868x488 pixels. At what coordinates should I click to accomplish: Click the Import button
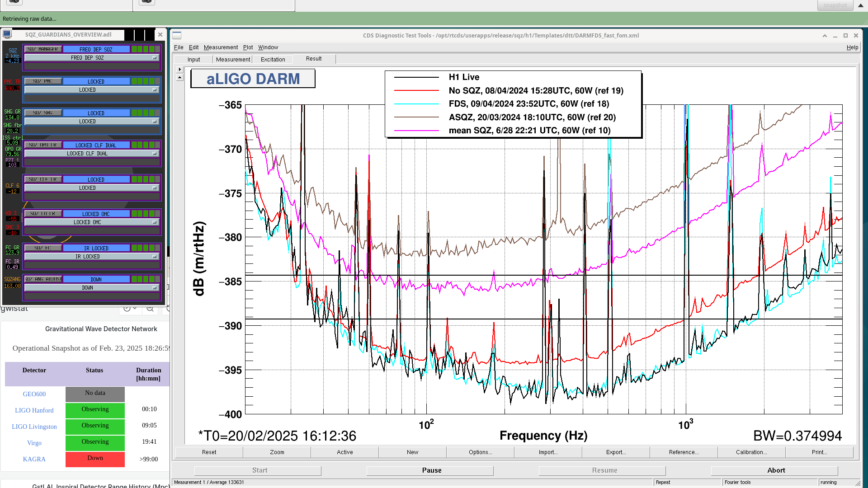(548, 452)
